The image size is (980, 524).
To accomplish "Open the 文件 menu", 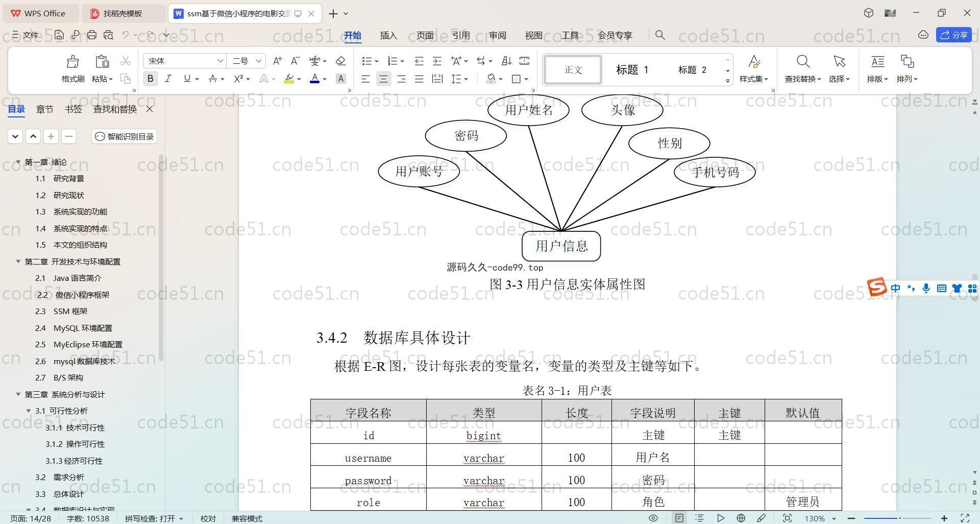I will click(x=26, y=35).
